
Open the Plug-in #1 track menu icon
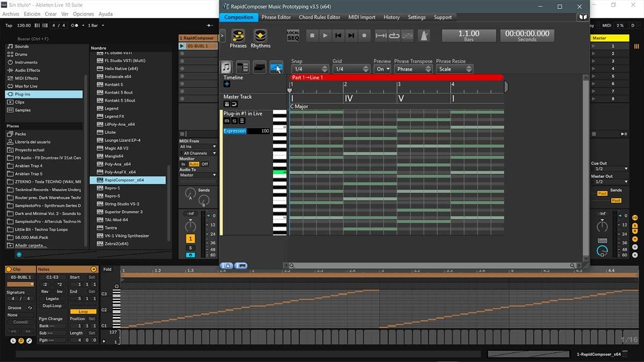[241, 121]
